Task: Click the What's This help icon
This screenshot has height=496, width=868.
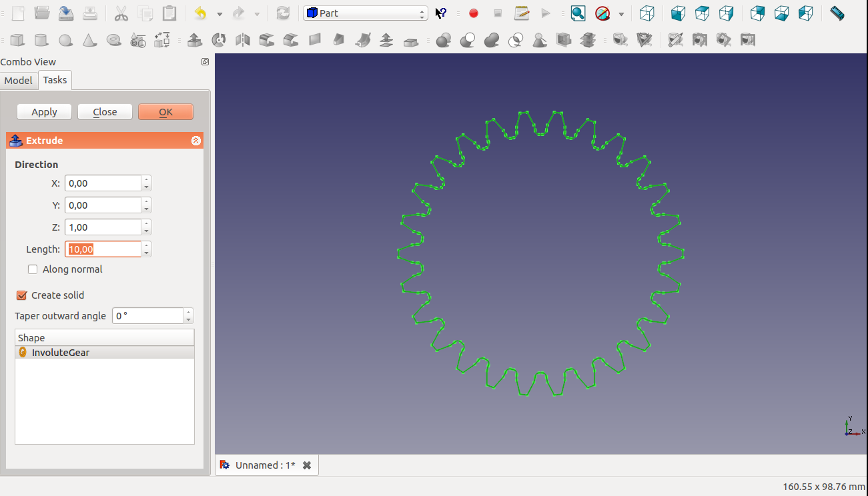Action: point(441,13)
